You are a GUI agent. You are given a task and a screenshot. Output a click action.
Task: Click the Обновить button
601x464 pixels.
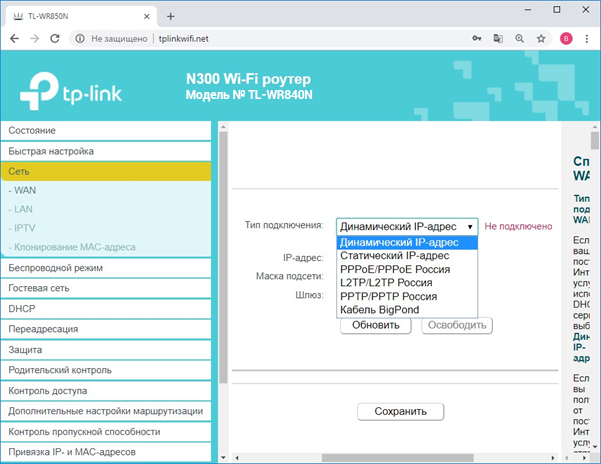pos(376,325)
